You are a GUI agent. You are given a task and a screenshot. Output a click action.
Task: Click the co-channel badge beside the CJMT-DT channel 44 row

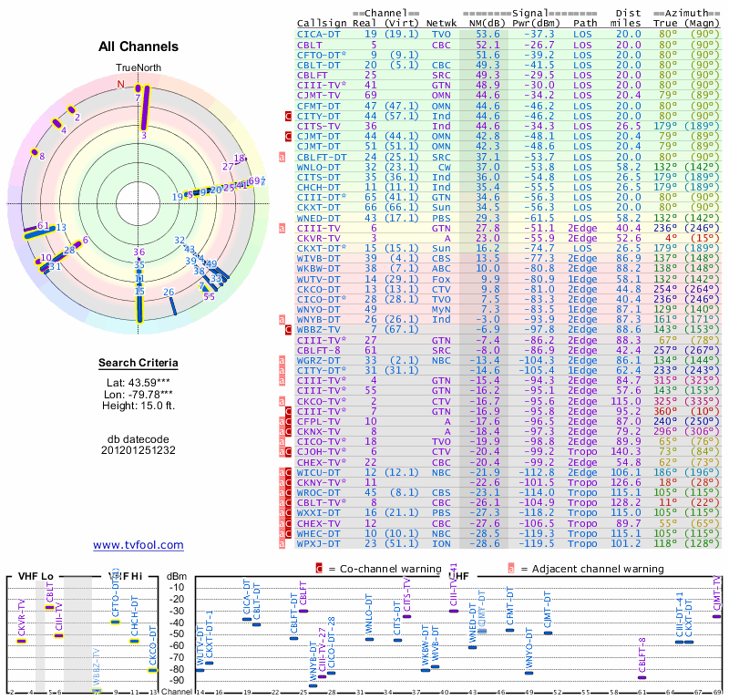288,137
